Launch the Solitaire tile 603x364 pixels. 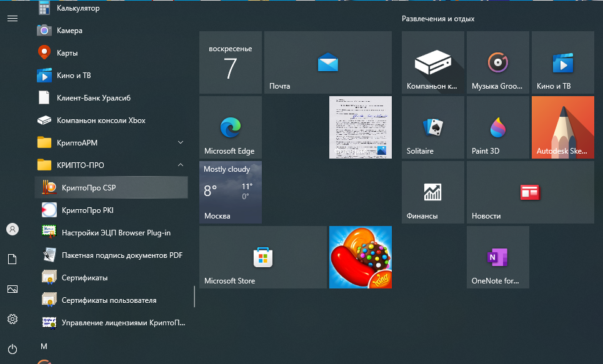[x=433, y=127]
